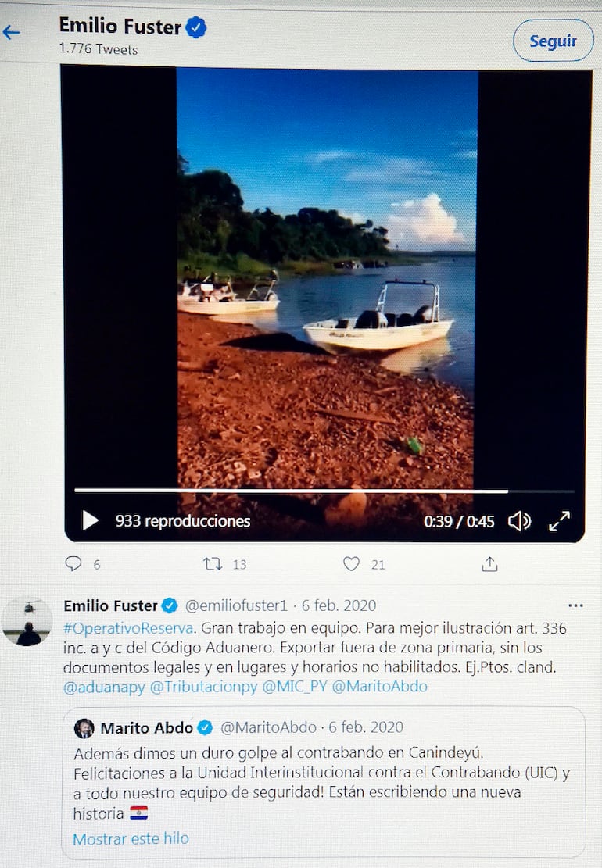Screen dimensions: 602x868
Task: Click the @emiliofuster1 handle
Action: coord(238,605)
